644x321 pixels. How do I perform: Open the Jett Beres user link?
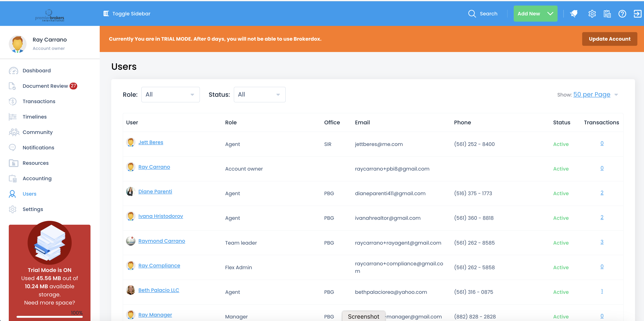click(x=151, y=142)
